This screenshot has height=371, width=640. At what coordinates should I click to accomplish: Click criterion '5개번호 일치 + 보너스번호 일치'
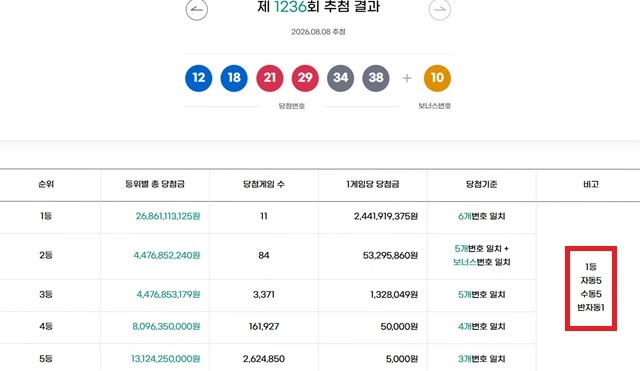[482, 255]
